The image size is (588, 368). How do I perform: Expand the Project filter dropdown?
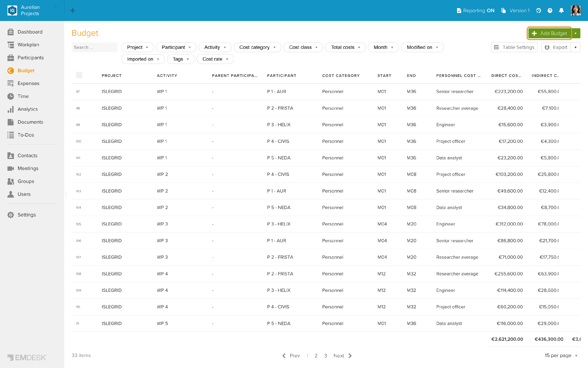(x=138, y=47)
